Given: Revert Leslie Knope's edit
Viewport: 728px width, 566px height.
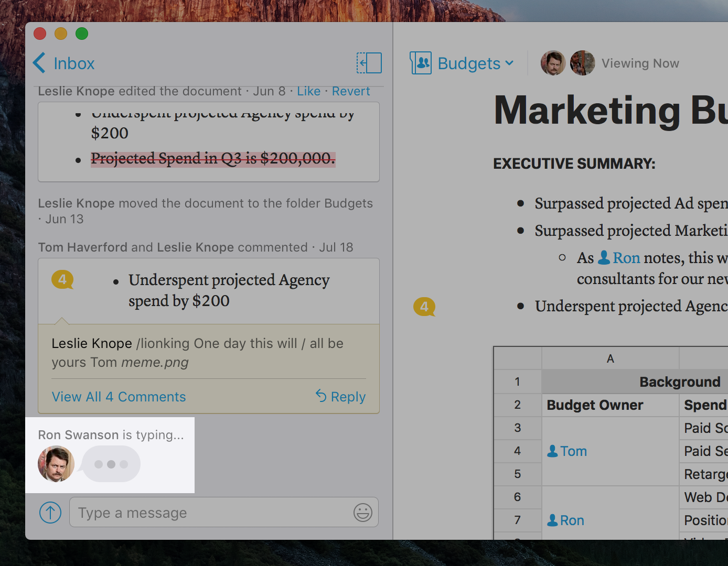Looking at the screenshot, I should click(350, 91).
